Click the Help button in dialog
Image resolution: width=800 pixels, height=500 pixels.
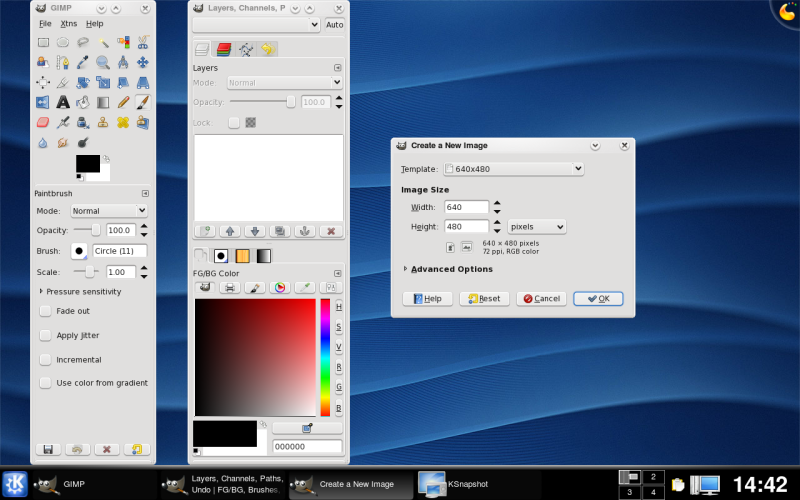click(x=428, y=298)
